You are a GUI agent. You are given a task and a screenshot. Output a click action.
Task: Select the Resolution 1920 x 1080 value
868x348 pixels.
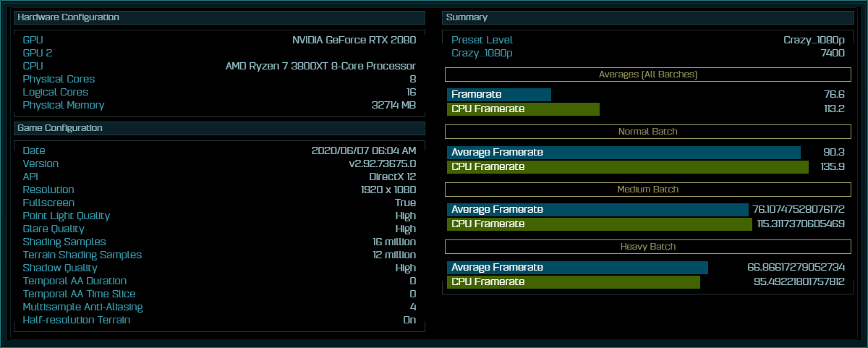[388, 190]
